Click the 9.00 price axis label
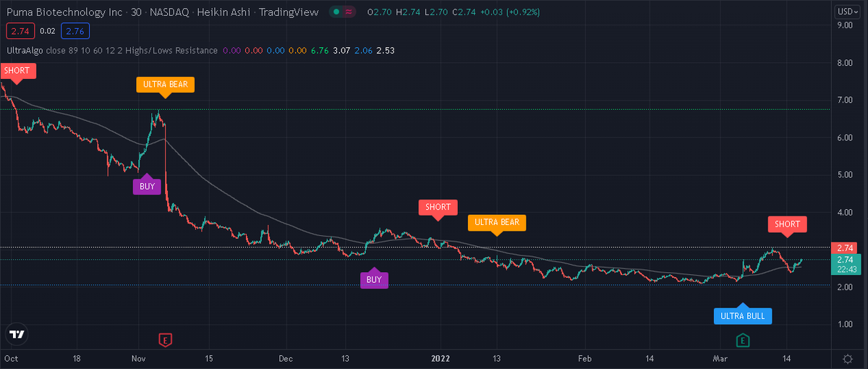 pyautogui.click(x=844, y=25)
